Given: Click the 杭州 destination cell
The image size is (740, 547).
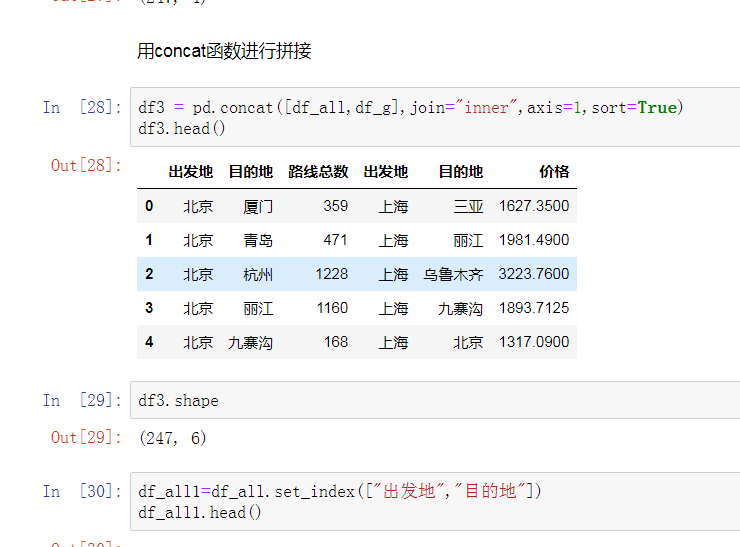Looking at the screenshot, I should [x=258, y=274].
